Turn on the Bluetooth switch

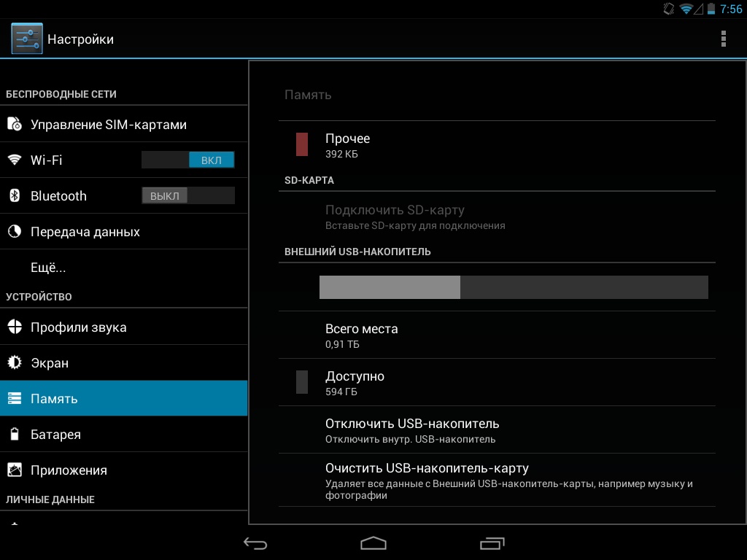(x=188, y=195)
